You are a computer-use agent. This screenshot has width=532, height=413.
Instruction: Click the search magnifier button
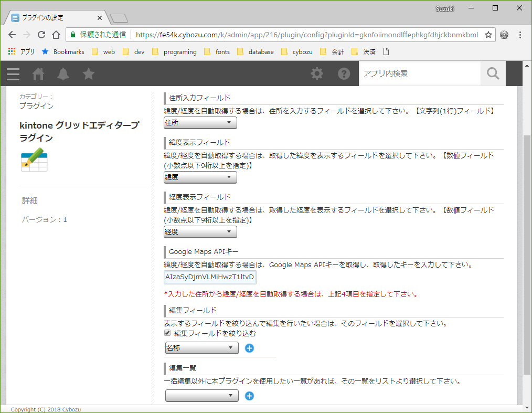pyautogui.click(x=493, y=74)
